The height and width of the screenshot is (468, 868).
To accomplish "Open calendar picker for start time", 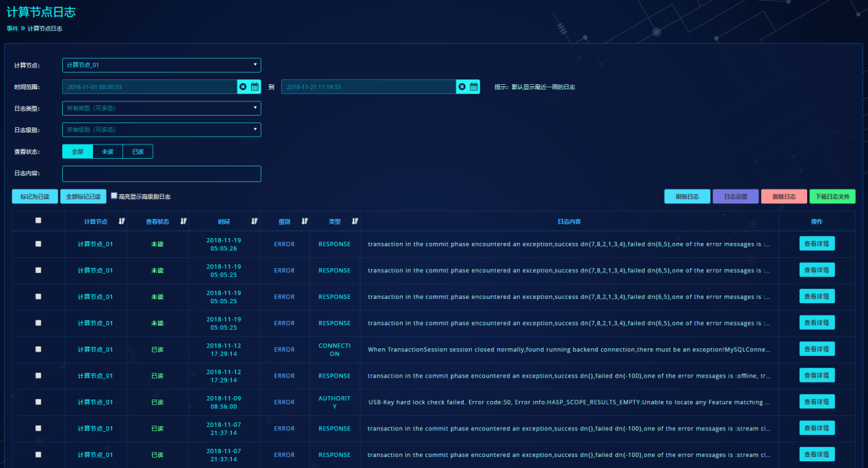I will pos(255,87).
